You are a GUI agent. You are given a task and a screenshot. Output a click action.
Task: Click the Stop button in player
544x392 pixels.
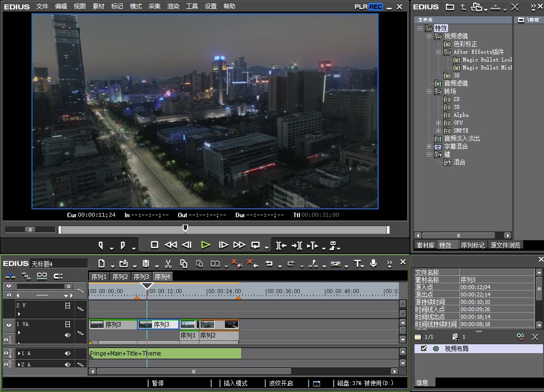tap(155, 245)
